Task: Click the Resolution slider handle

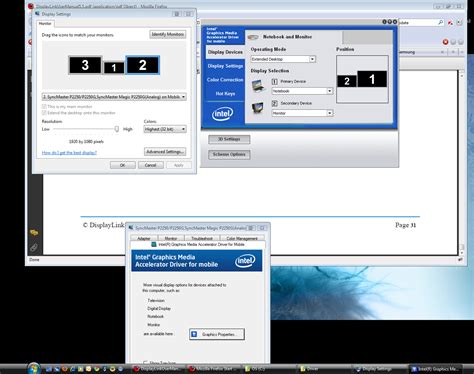Action: 117,129
